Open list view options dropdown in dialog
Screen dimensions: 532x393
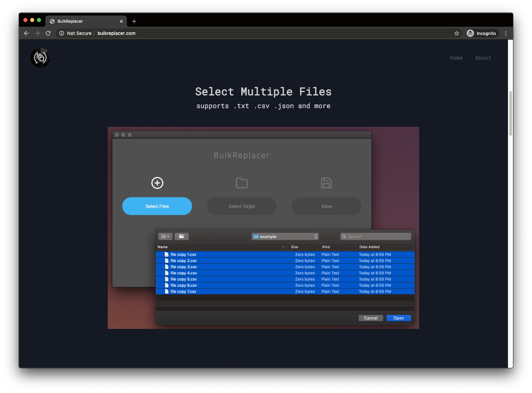click(165, 236)
